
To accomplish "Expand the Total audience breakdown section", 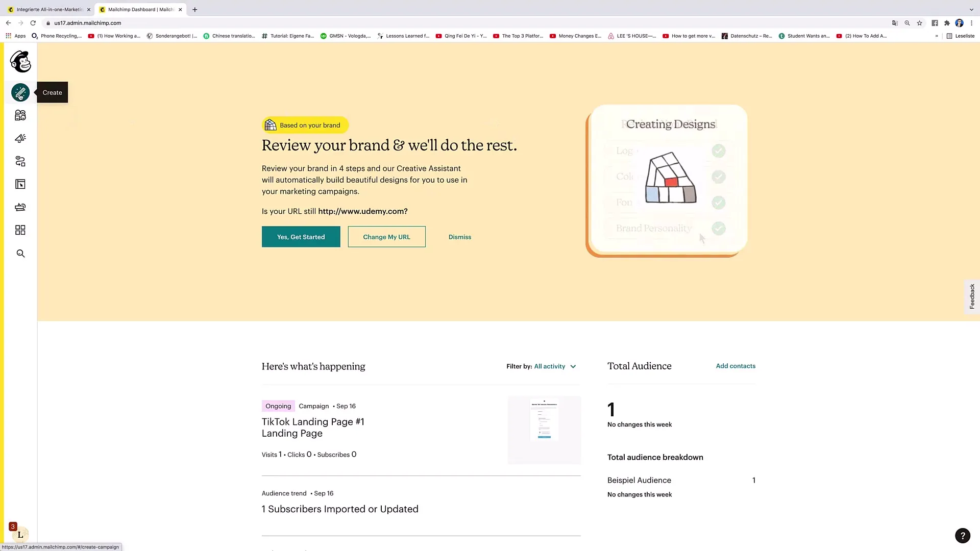I will pos(655,457).
